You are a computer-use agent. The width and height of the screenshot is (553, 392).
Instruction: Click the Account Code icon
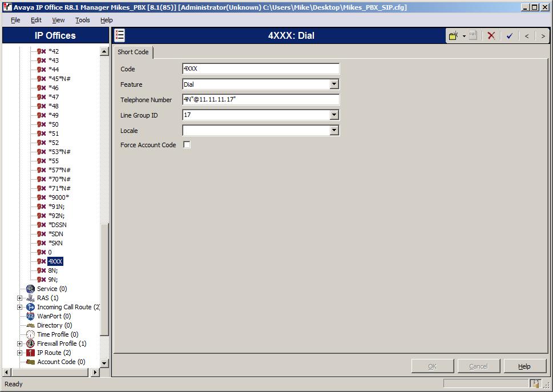point(31,362)
